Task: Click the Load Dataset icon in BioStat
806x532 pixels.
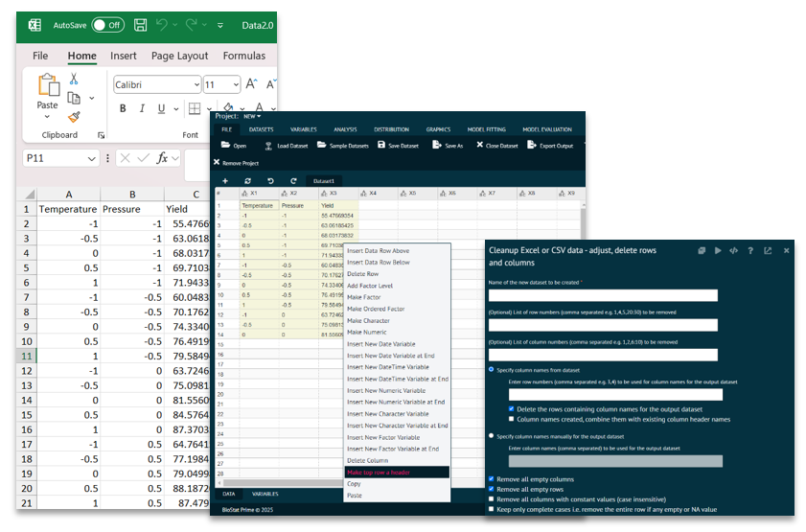Action: (x=268, y=146)
